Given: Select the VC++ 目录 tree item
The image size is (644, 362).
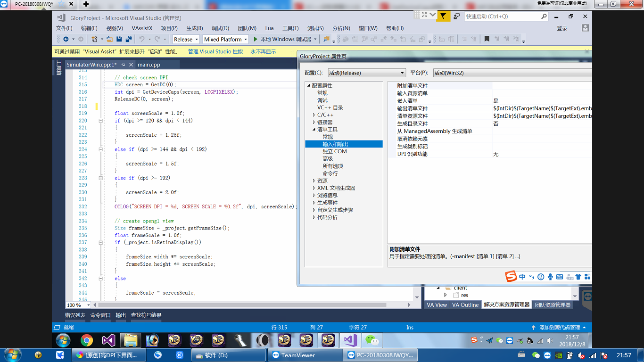Looking at the screenshot, I should pos(330,107).
